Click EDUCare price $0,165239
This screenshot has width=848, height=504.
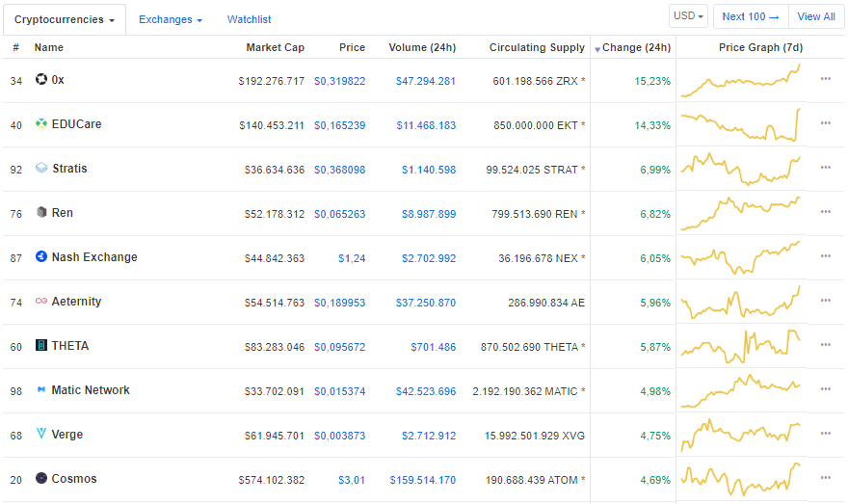[339, 125]
